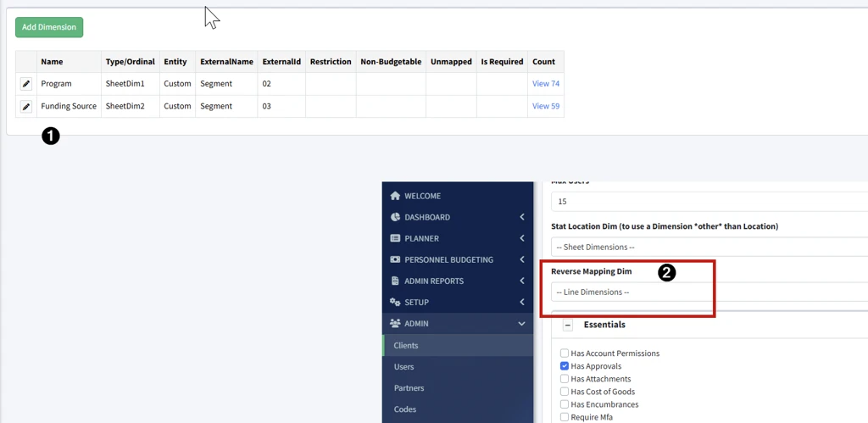Click the Is Required column header
The width and height of the screenshot is (868, 423).
coord(502,61)
